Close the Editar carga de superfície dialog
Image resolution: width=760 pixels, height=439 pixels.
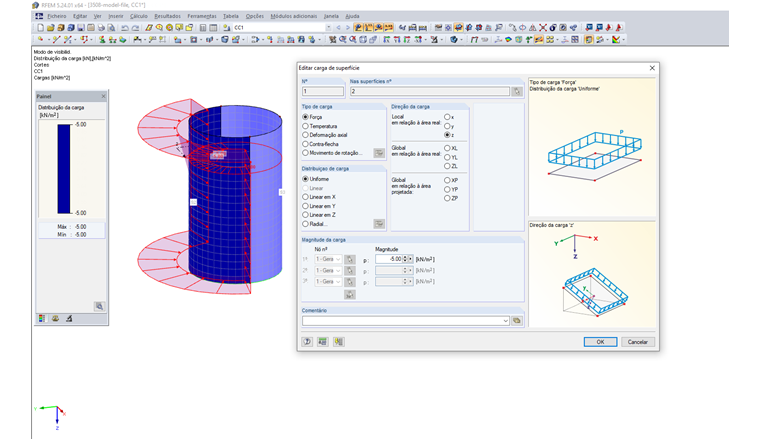[652, 68]
